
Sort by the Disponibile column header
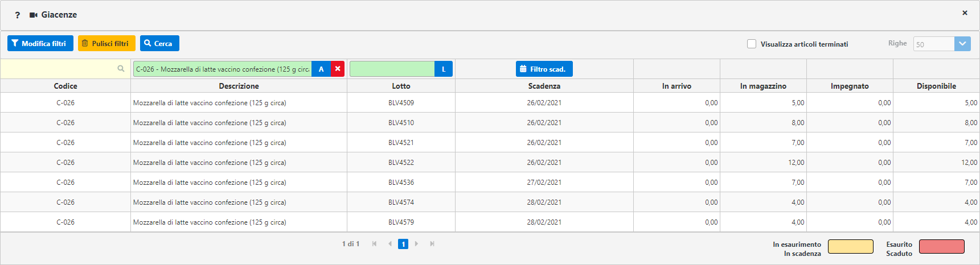point(936,86)
